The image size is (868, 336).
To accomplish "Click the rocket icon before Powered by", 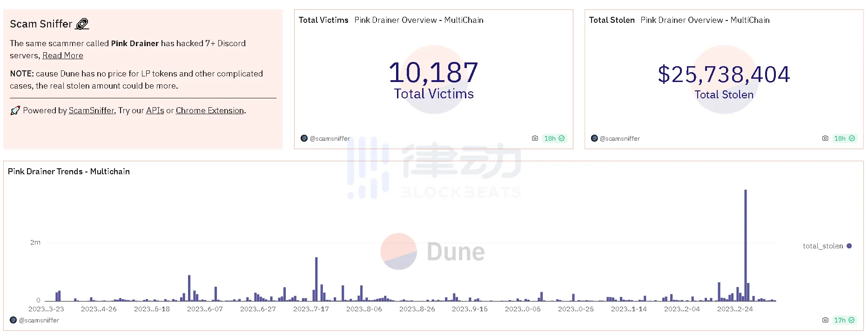I will click(15, 110).
